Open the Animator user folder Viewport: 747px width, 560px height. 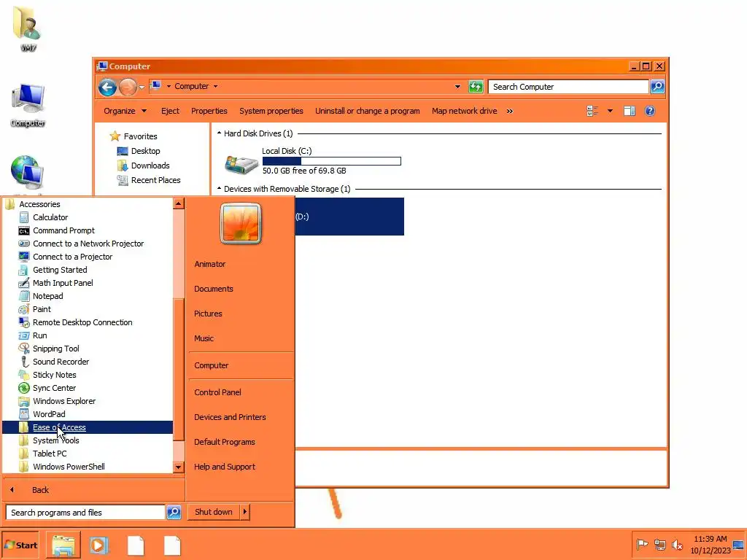point(209,264)
